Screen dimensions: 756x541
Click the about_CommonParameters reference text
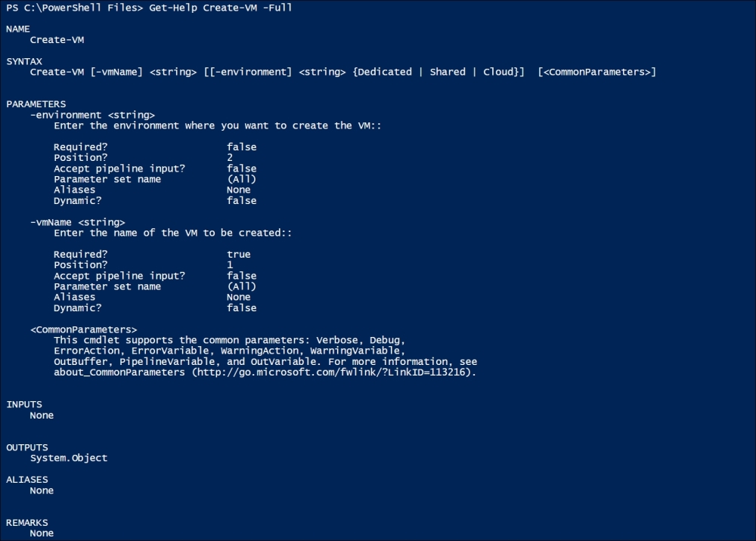[x=119, y=373]
